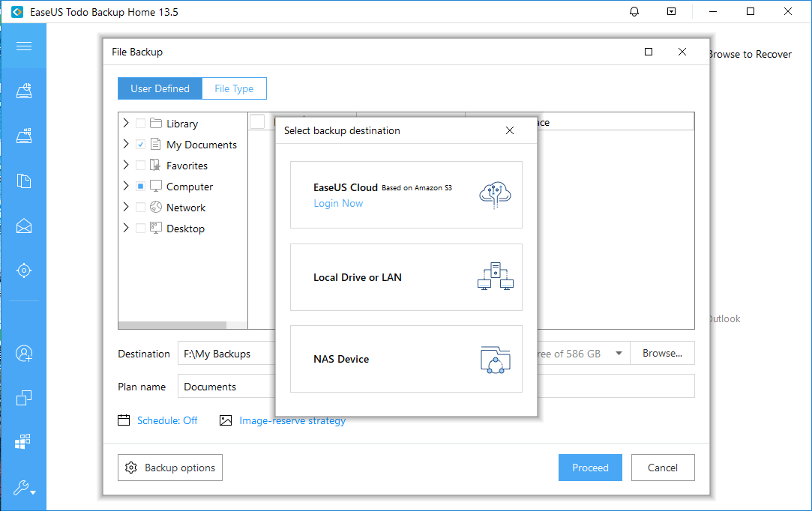The height and width of the screenshot is (511, 812).
Task: Click in the Plan name field
Action: click(x=225, y=387)
